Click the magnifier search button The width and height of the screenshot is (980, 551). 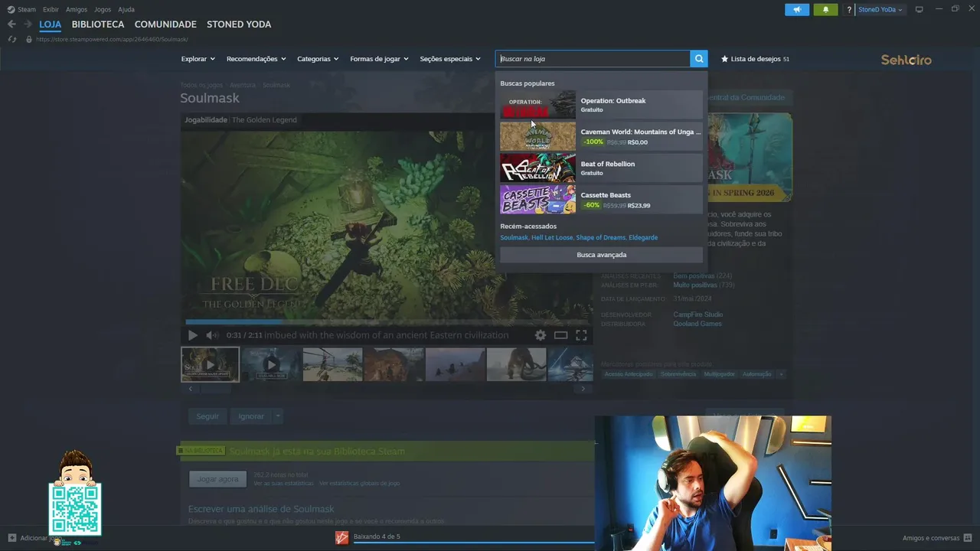click(x=699, y=59)
